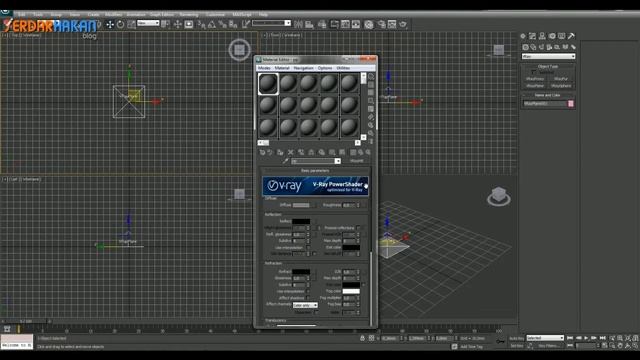Activate the Select and Move tool
The height and width of the screenshot is (360, 640).
(x=110, y=24)
